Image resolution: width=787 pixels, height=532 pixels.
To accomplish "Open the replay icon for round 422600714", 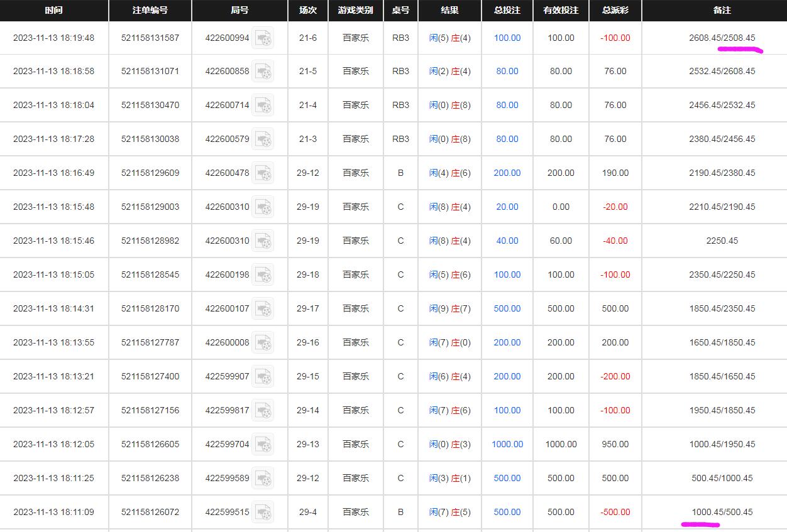I will click(263, 106).
